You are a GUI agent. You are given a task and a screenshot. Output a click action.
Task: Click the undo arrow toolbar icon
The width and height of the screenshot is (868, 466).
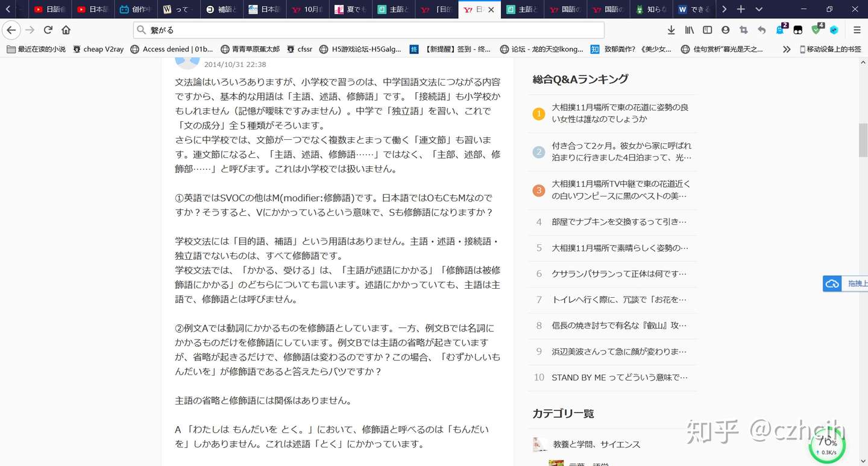point(762,30)
